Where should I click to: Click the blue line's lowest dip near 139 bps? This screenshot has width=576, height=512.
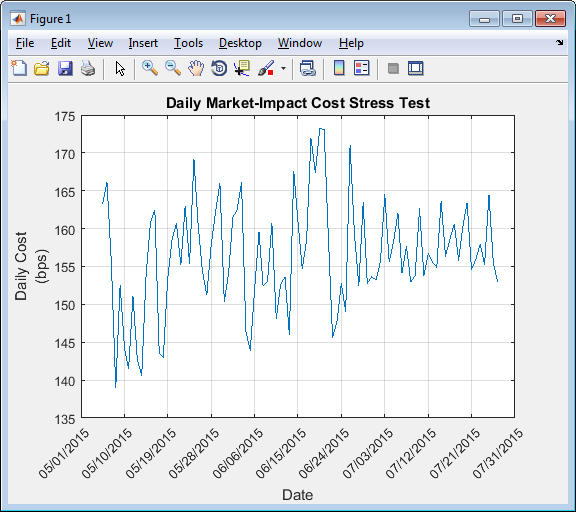pos(115,386)
